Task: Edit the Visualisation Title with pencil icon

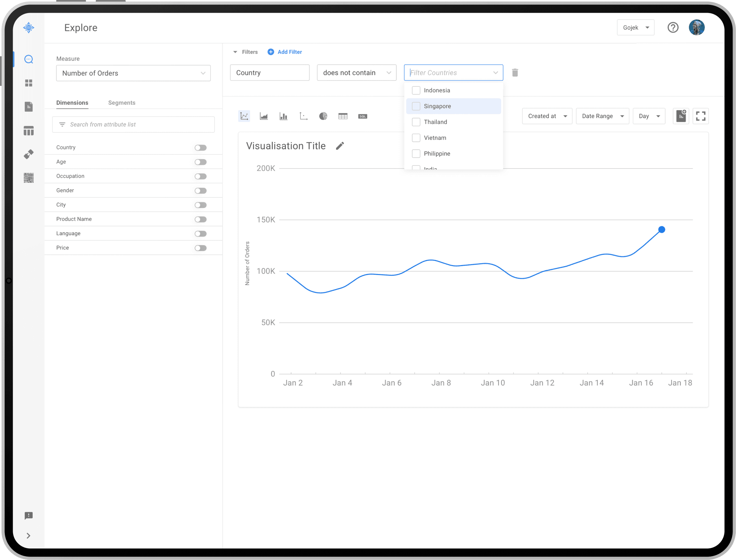Action: (x=340, y=146)
